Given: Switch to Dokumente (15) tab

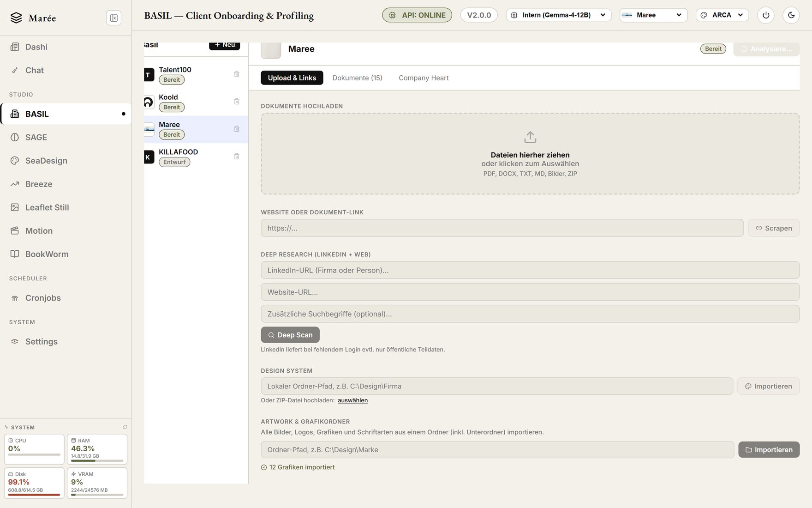Looking at the screenshot, I should coord(358,78).
